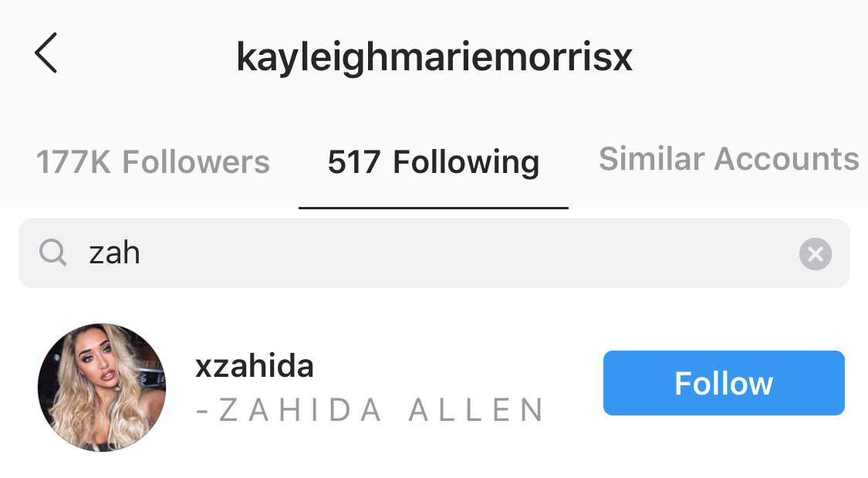
Task: View the blonde woman avatar thumbnail
Action: pyautogui.click(x=102, y=387)
